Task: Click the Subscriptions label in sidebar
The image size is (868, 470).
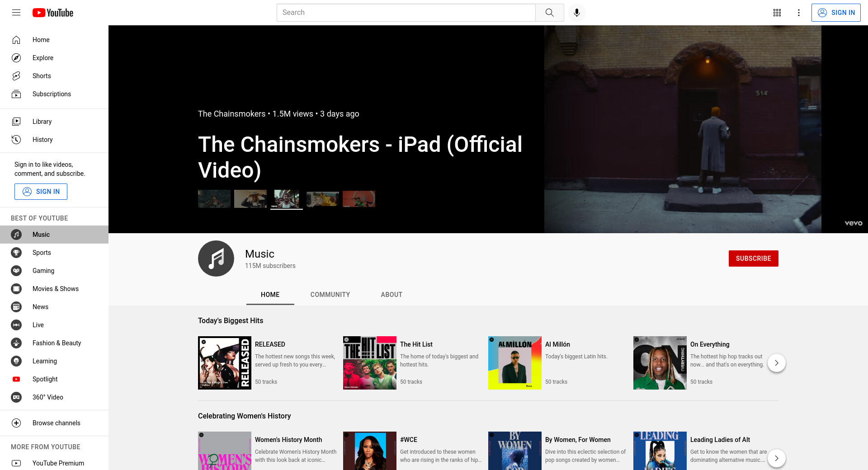Action: pyautogui.click(x=52, y=94)
